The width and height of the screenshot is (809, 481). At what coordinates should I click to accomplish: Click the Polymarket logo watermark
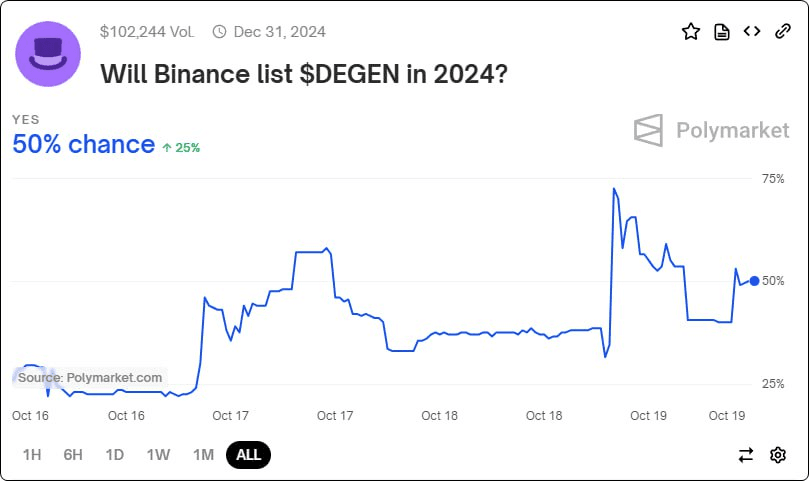point(711,130)
